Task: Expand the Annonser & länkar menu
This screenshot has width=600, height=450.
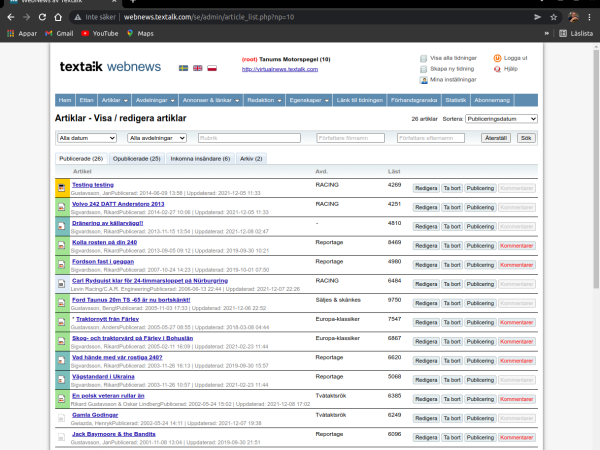Action: (x=211, y=100)
